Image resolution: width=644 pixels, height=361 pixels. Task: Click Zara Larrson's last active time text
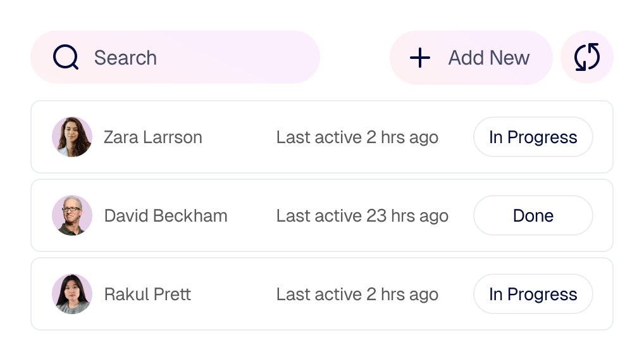pyautogui.click(x=357, y=137)
